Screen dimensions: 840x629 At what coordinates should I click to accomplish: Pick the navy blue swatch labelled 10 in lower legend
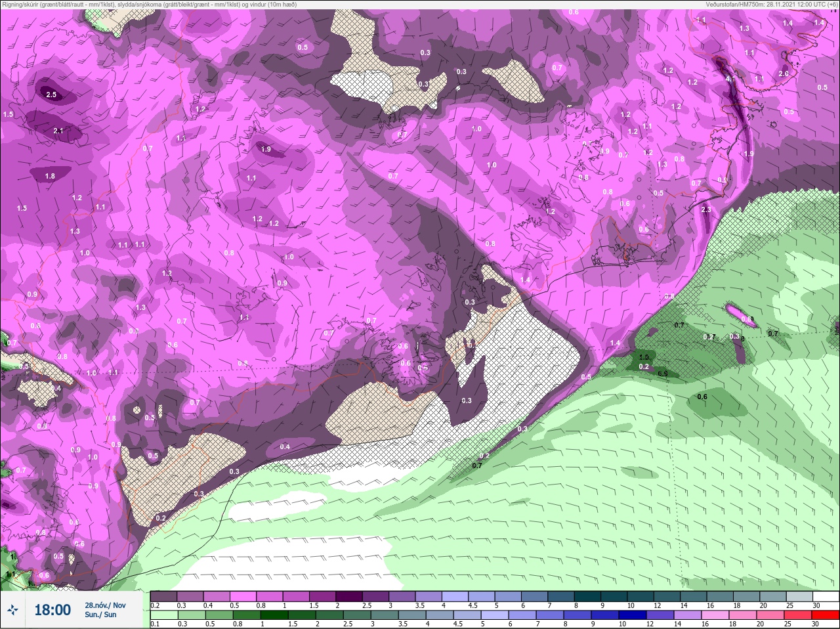point(633,616)
